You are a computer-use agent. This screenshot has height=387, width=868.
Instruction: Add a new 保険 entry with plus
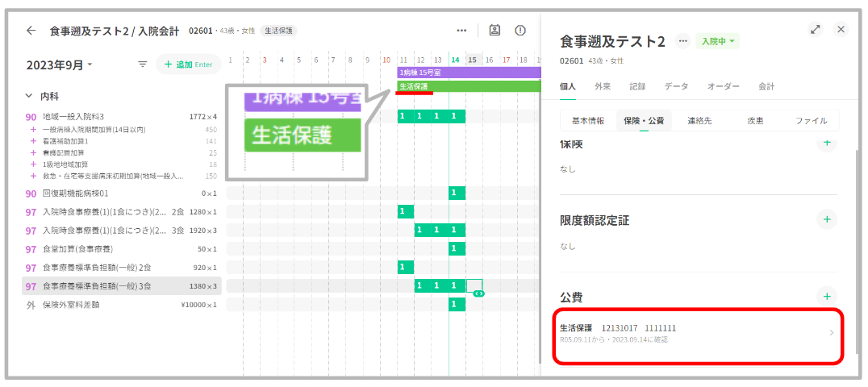[x=827, y=143]
